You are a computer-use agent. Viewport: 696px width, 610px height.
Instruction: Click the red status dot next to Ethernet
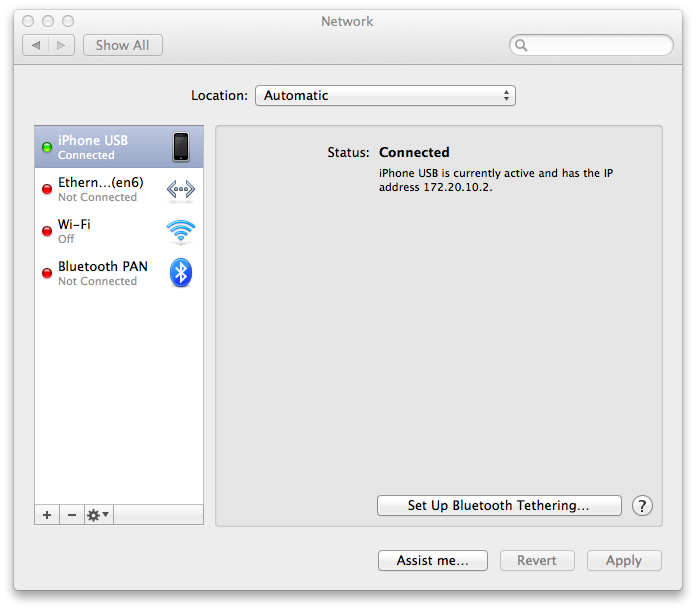[x=47, y=189]
